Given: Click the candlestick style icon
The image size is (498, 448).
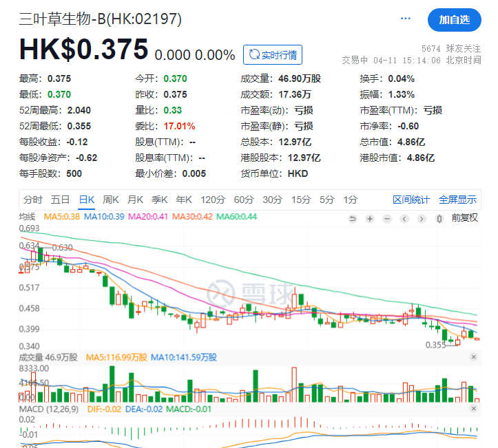Looking at the screenshot, I should point(439,219).
